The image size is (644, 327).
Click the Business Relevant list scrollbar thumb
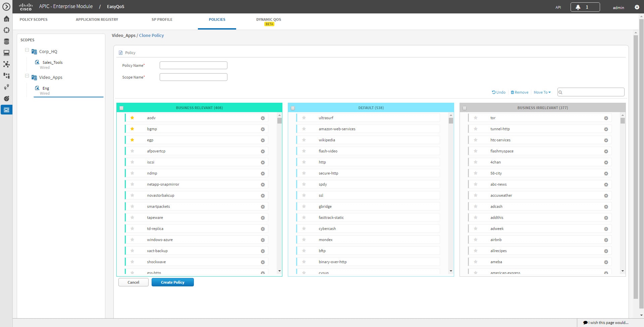279,121
